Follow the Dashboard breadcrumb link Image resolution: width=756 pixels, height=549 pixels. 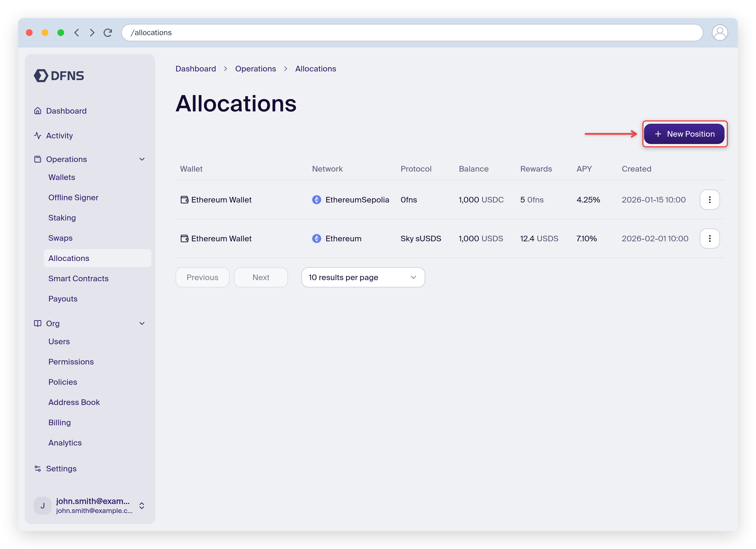pyautogui.click(x=196, y=69)
